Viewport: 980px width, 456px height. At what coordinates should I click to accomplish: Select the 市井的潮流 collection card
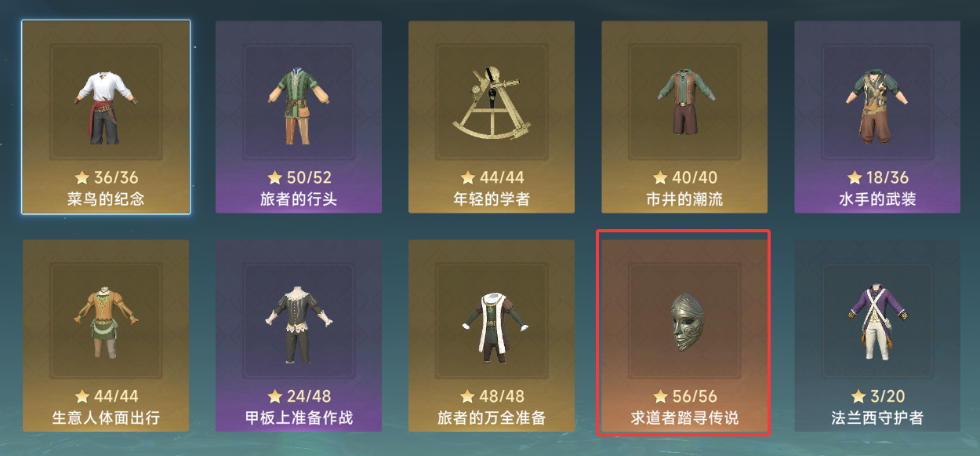pos(684,117)
